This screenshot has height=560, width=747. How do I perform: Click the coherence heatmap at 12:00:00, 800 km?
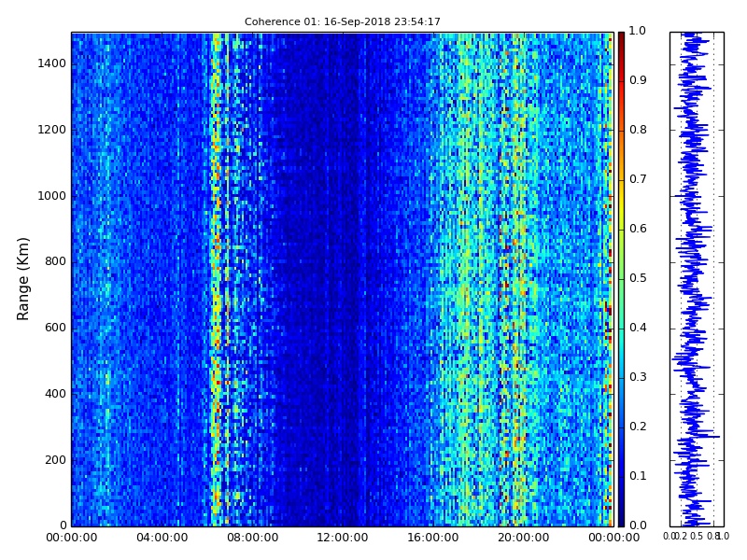343,261
